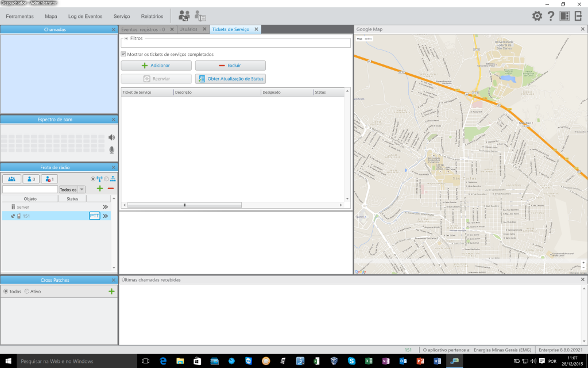
Task: Click the Adicionar button
Action: (x=156, y=66)
